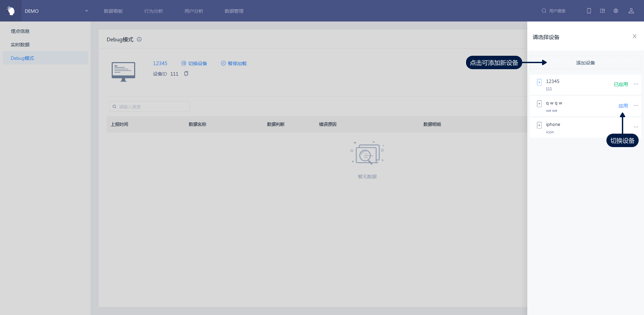Image resolution: width=644 pixels, height=315 pixels.
Task: Open the 数据管理 menu
Action: pyautogui.click(x=234, y=11)
